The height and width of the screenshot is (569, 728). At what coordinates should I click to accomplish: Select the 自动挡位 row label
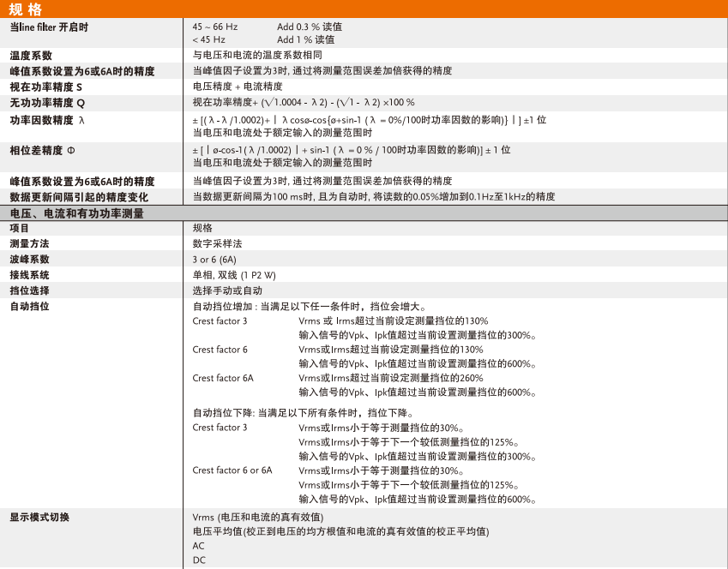coord(30,306)
